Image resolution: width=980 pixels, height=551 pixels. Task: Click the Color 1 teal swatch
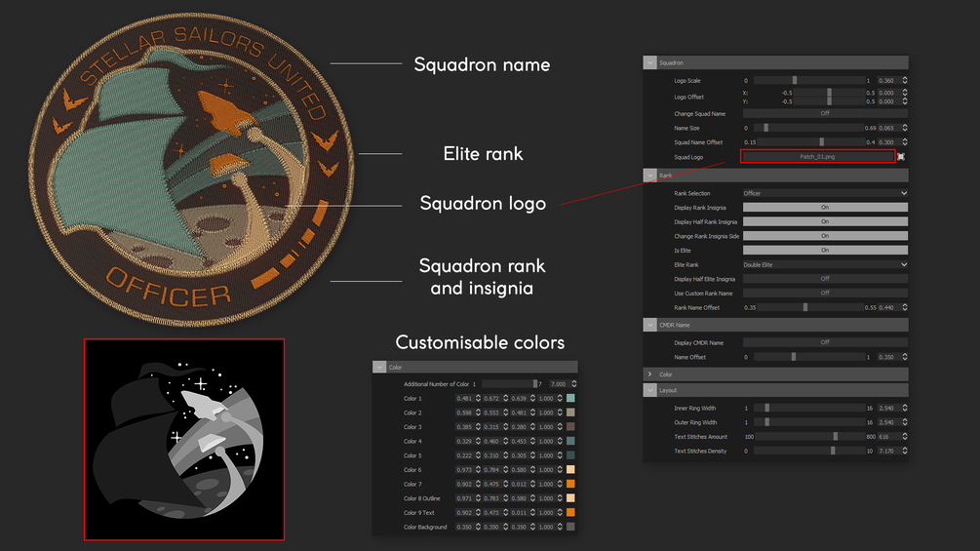click(570, 398)
